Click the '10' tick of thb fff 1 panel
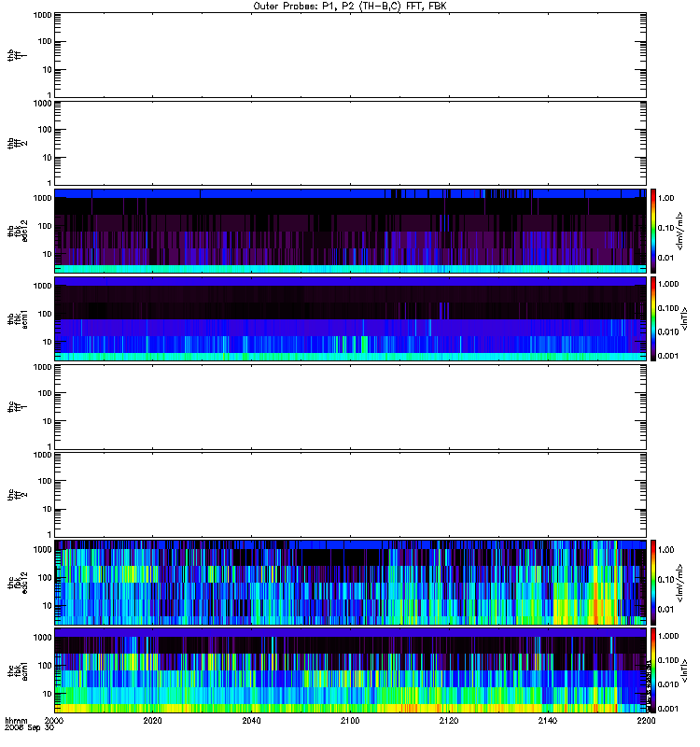700x747 pixels. coord(48,69)
